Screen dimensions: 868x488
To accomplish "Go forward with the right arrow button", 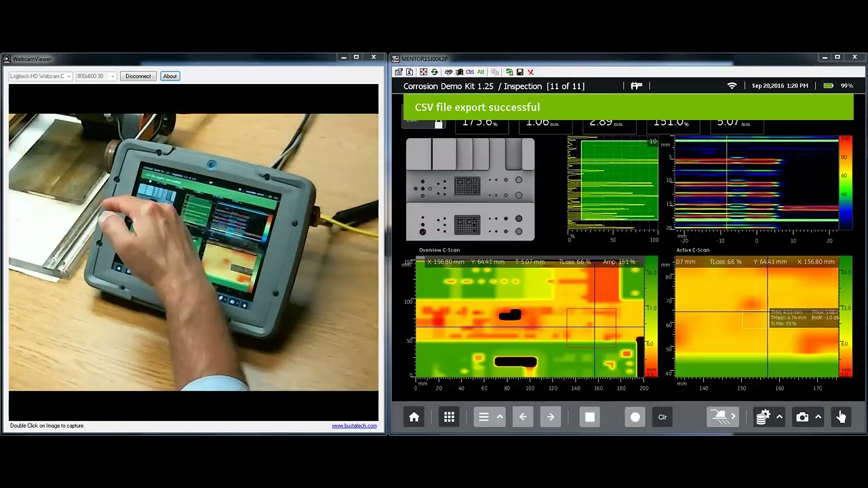I will (x=551, y=417).
